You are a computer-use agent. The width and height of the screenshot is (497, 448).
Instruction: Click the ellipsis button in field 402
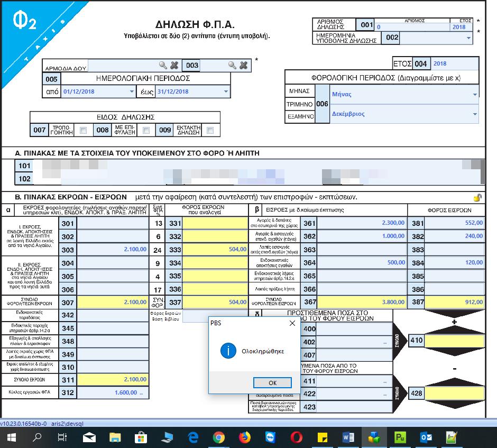385,342
